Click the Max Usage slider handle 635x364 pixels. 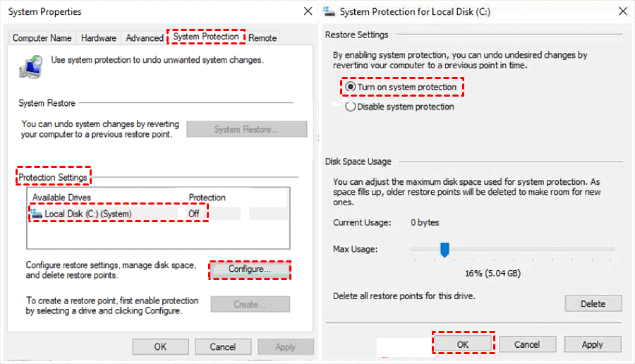click(x=445, y=249)
